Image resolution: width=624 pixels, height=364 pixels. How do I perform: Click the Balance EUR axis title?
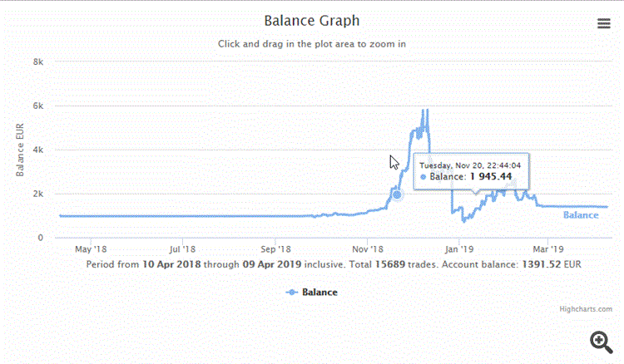click(x=20, y=150)
